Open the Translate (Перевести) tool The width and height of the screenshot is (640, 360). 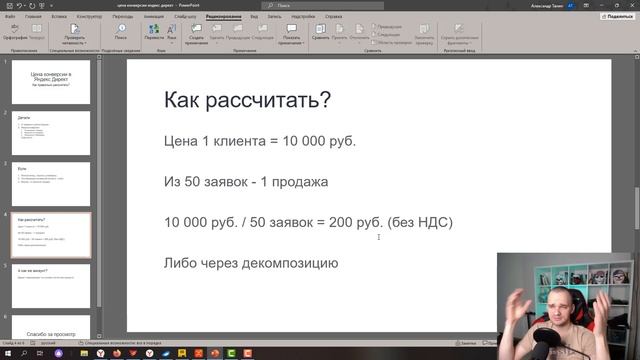pos(154,32)
